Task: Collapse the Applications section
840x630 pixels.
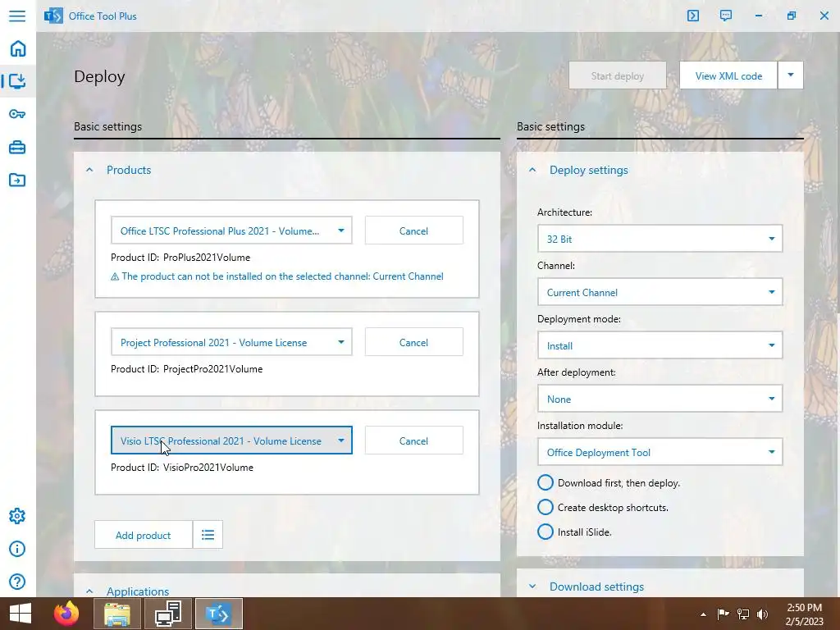Action: coord(89,591)
